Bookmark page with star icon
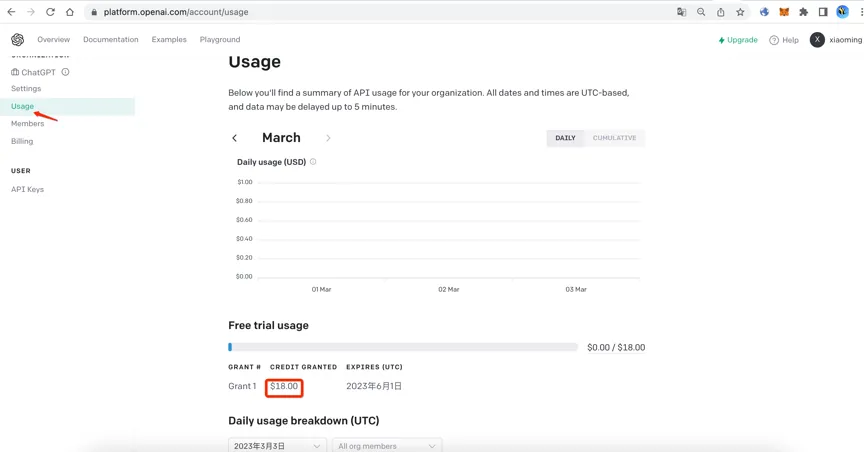Screen dimensions: 864x452 click(x=740, y=12)
